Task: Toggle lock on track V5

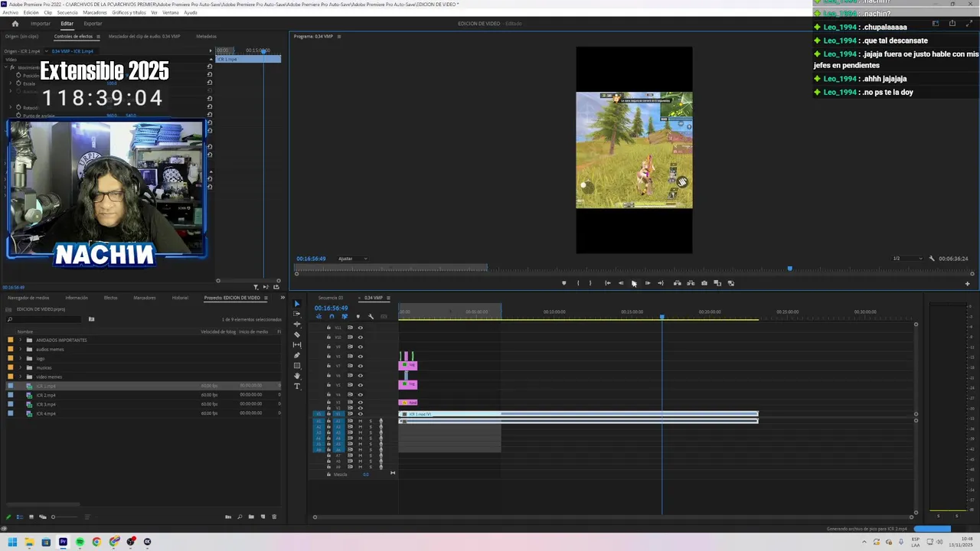Action: (x=329, y=385)
